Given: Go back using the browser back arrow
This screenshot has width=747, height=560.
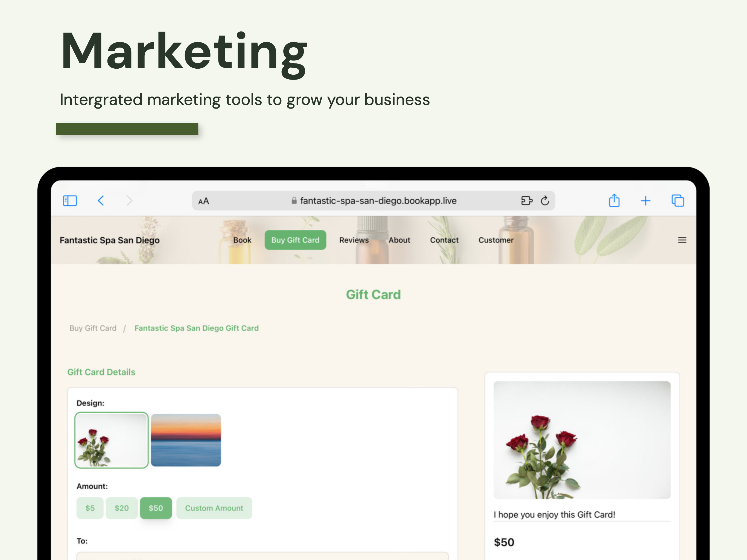Looking at the screenshot, I should 101,201.
